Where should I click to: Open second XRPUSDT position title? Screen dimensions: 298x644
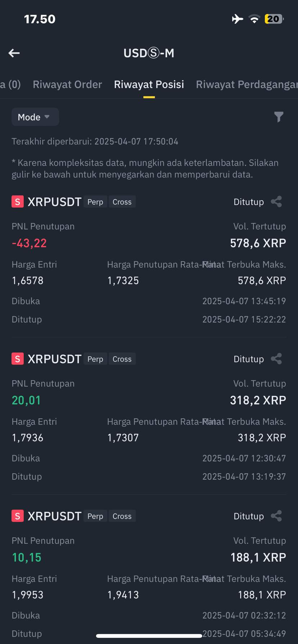pos(55,359)
